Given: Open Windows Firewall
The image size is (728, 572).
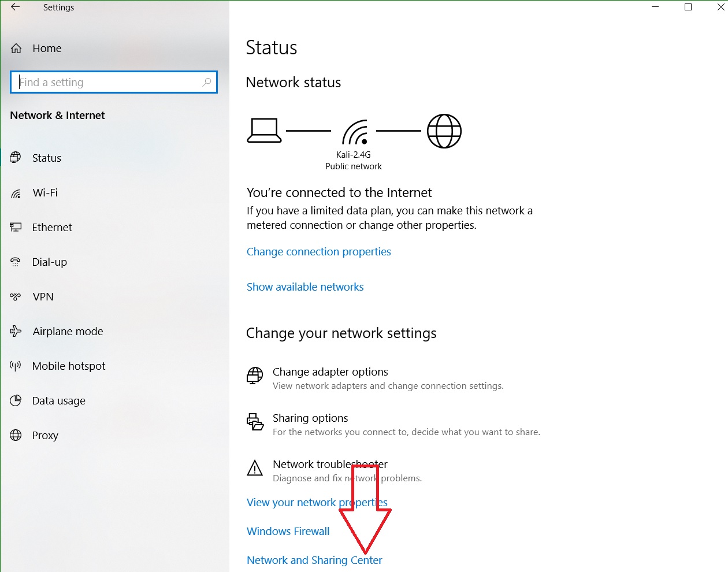Looking at the screenshot, I should pos(288,531).
